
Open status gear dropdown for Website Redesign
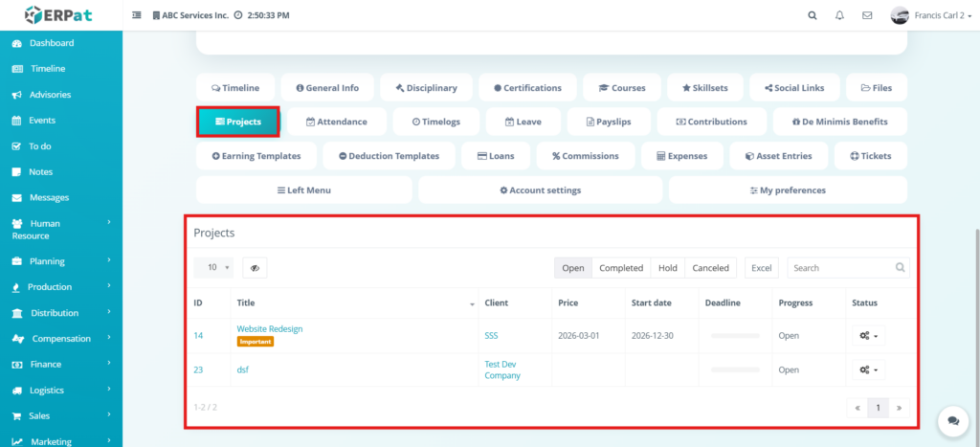click(870, 336)
